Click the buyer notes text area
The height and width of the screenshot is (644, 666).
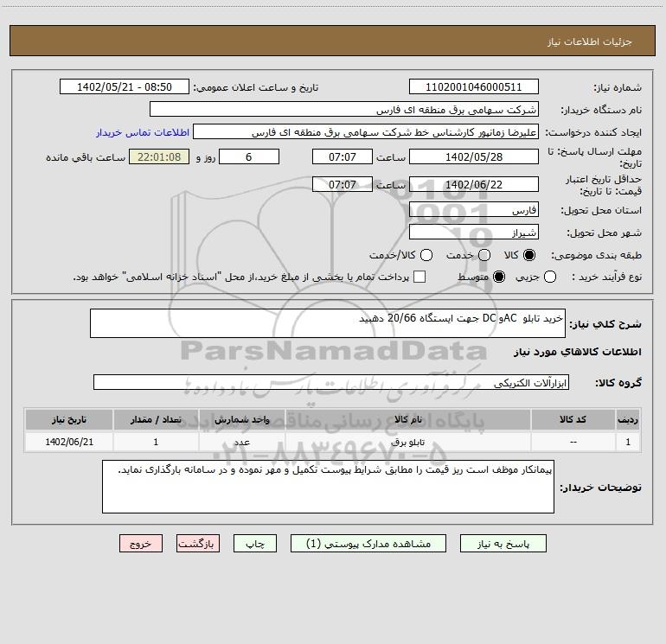[x=328, y=487]
